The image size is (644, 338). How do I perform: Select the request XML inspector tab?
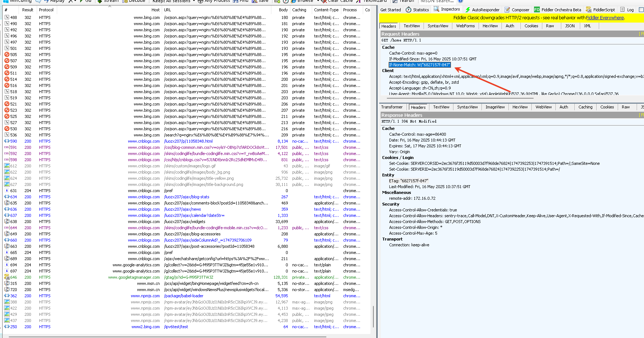coord(587,26)
